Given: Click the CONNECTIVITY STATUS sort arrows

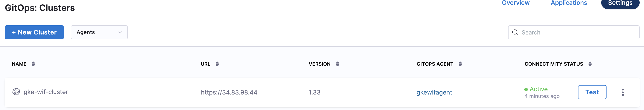Looking at the screenshot, I should click(590, 64).
